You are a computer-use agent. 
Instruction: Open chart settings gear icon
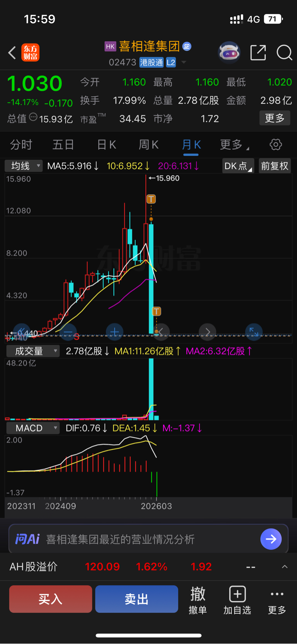click(276, 145)
